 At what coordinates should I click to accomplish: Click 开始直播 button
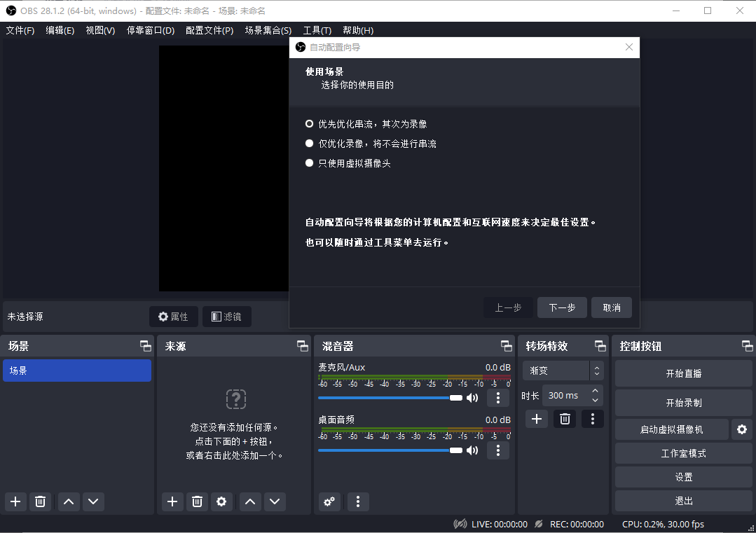(x=684, y=373)
